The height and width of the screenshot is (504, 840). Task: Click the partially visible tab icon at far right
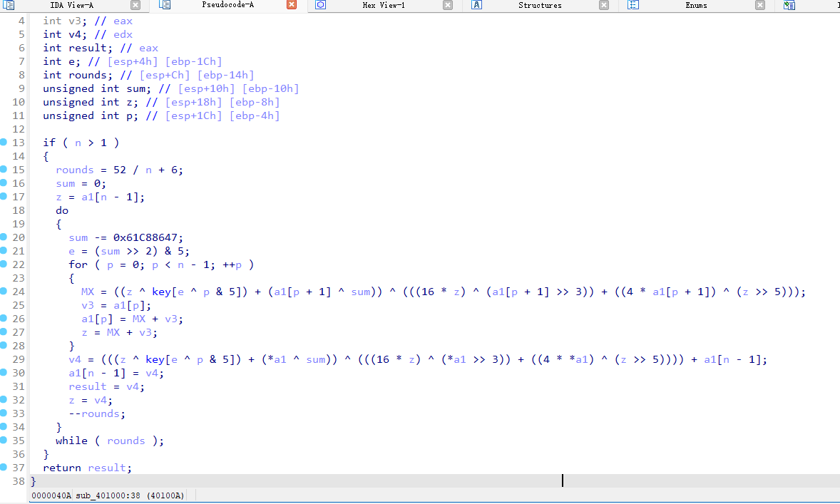coord(788,5)
